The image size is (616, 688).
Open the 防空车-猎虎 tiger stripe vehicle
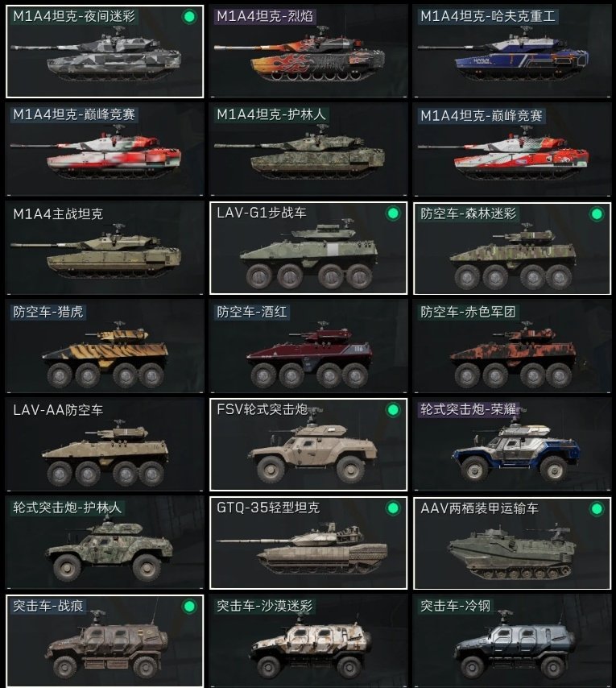(105, 346)
